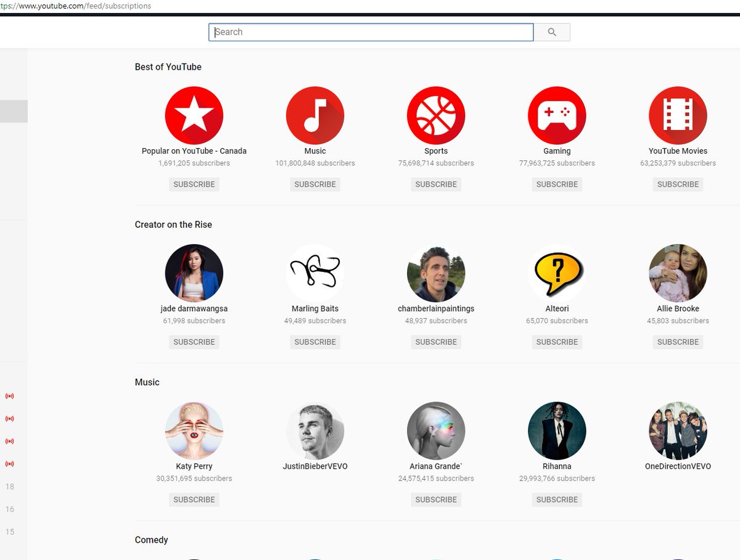Screen dimensions: 740x560
Task: Subscribe to Katy Perry
Action: 194,500
